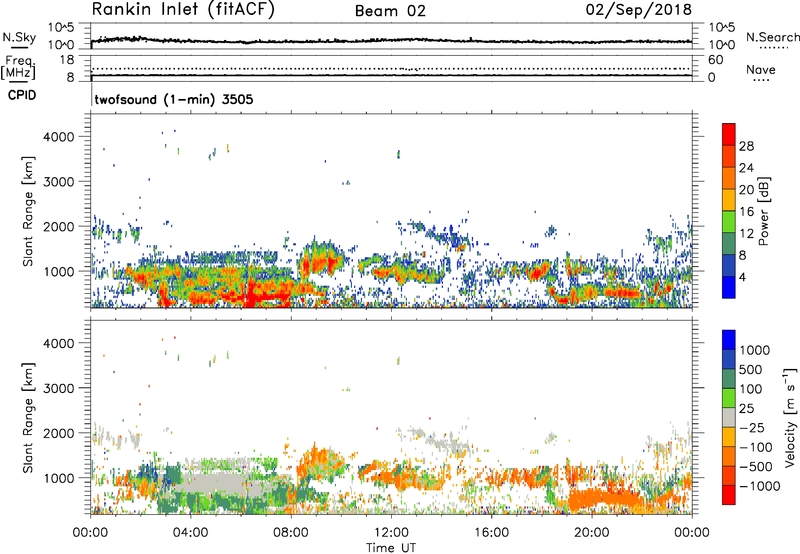Select the "2000" range tick of the velocity panel
This screenshot has width=800, height=554.
59,433
